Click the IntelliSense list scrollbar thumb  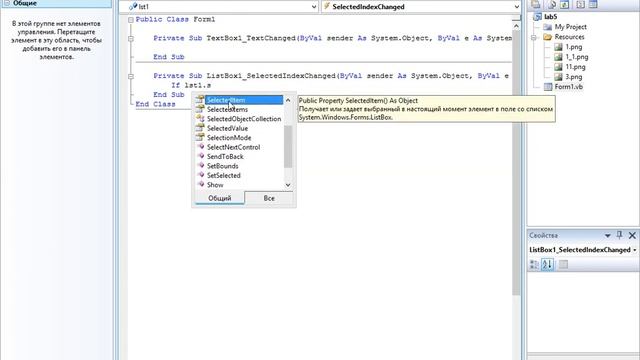288,147
